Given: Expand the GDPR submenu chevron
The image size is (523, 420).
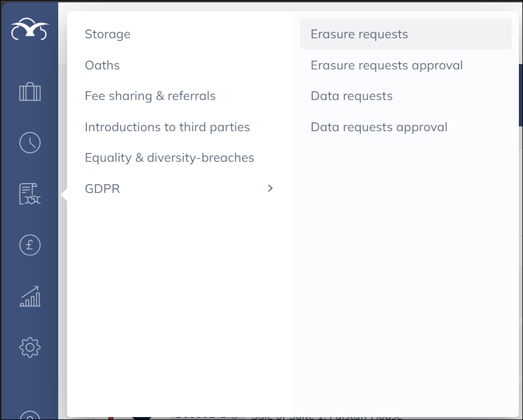Looking at the screenshot, I should click(x=270, y=188).
